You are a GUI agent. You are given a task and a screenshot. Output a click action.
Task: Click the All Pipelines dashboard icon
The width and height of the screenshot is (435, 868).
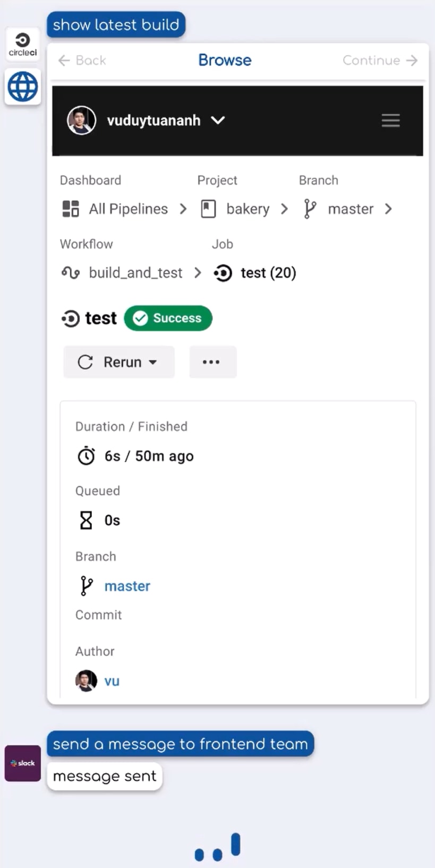click(71, 209)
